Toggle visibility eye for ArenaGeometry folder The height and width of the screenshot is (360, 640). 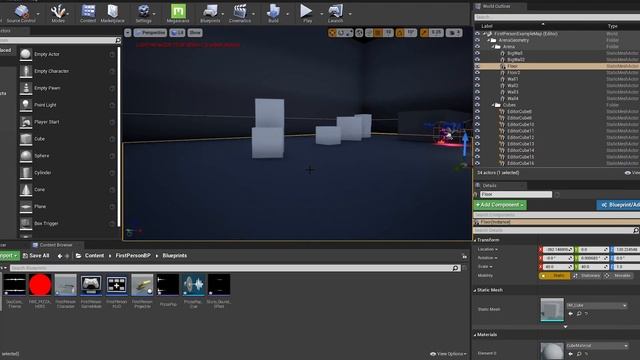tap(477, 40)
